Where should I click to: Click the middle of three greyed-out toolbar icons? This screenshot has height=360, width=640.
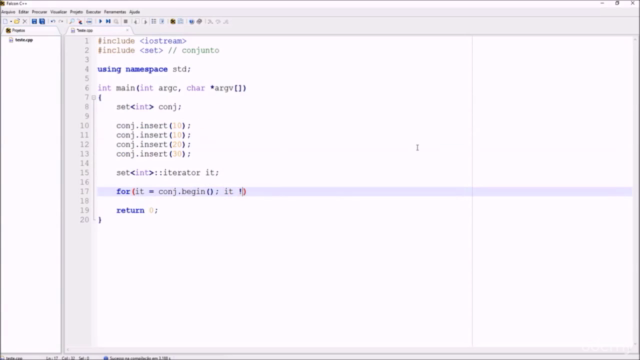pyautogui.click(x=218, y=21)
